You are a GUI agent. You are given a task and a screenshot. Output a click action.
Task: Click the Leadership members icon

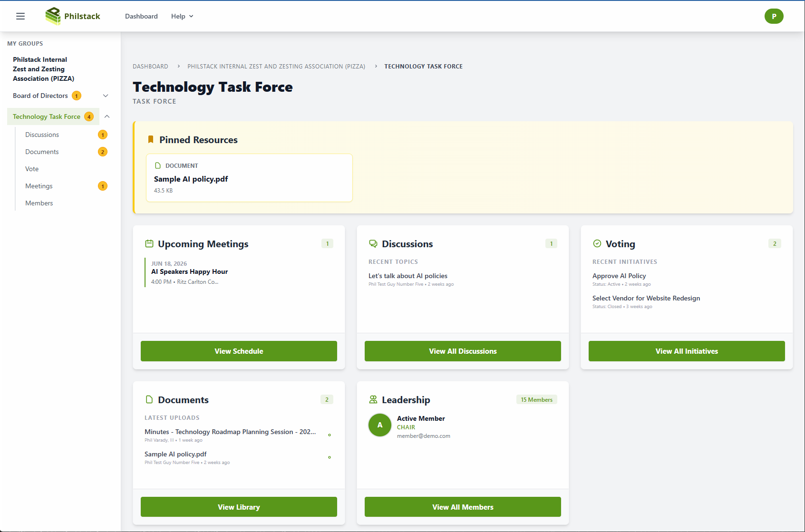[373, 399]
